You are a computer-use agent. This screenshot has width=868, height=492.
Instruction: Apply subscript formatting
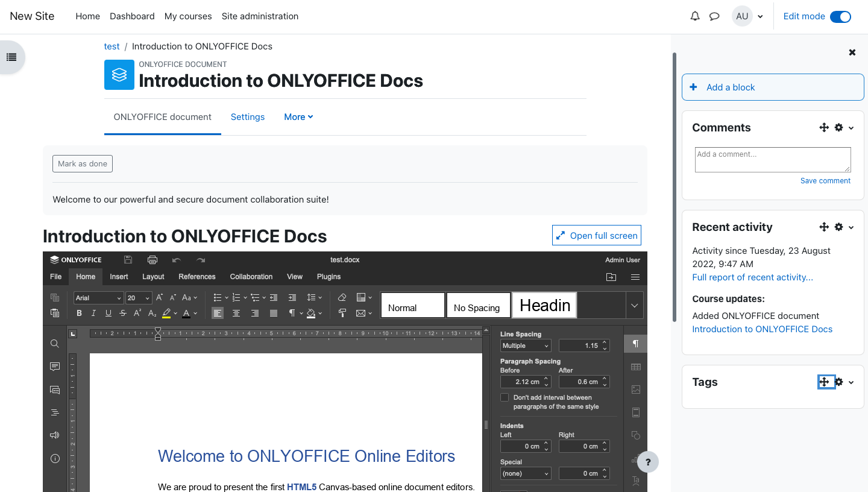[x=152, y=313]
